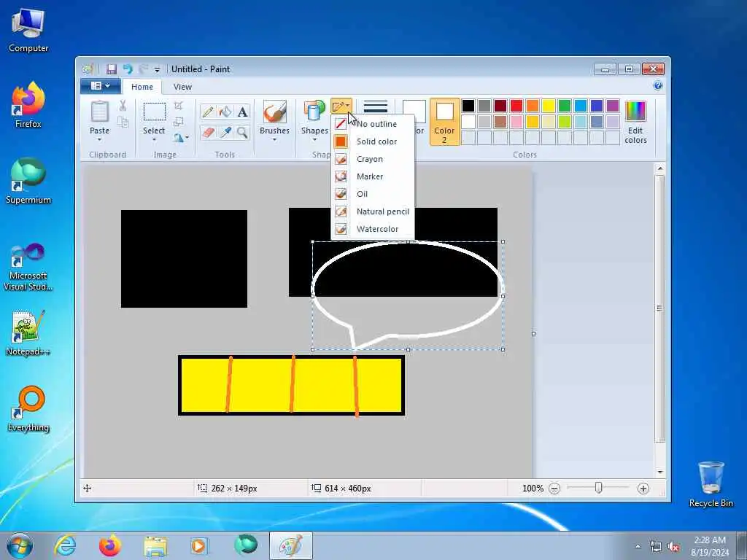Viewport: 747px width, 560px height.
Task: Open Customize Quick Access Toolbar arrow
Action: (157, 69)
